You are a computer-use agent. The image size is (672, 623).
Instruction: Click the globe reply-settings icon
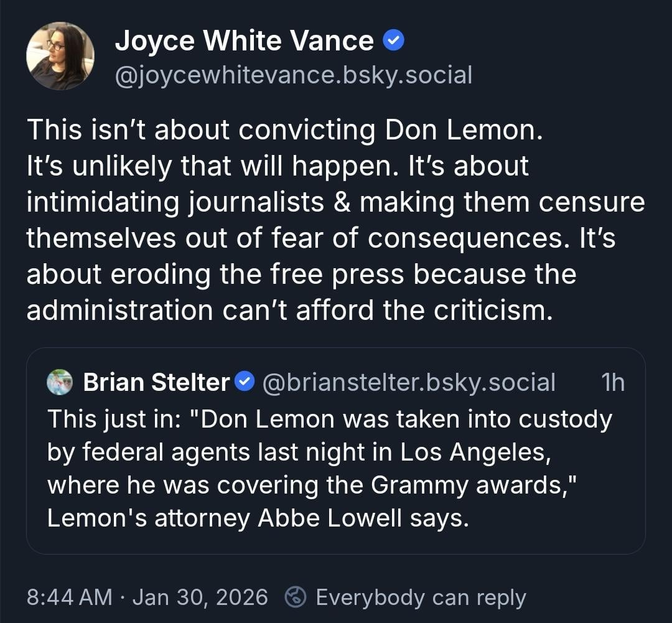[x=294, y=597]
